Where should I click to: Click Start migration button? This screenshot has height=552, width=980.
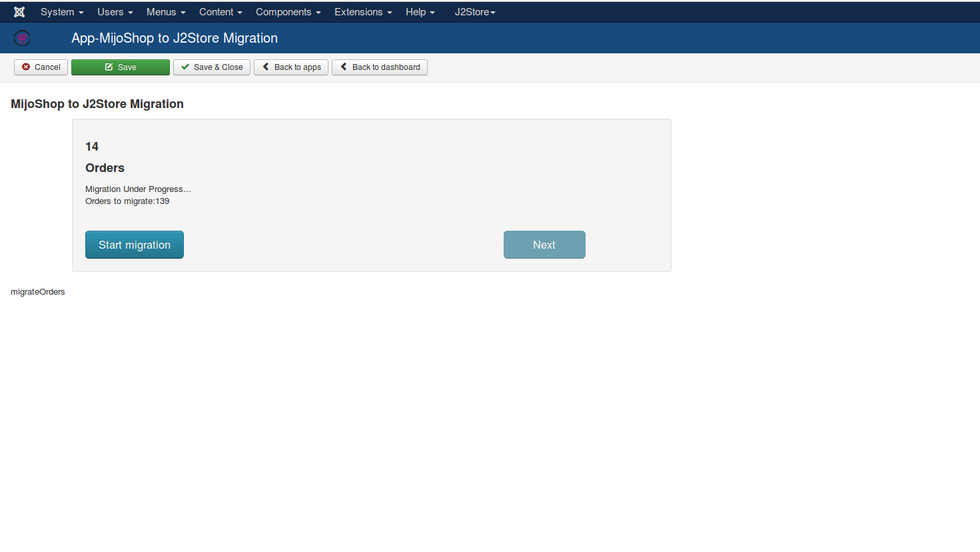135,245
